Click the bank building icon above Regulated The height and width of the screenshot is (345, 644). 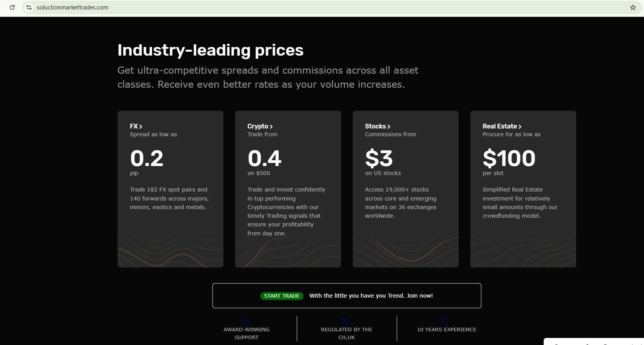tap(345, 322)
